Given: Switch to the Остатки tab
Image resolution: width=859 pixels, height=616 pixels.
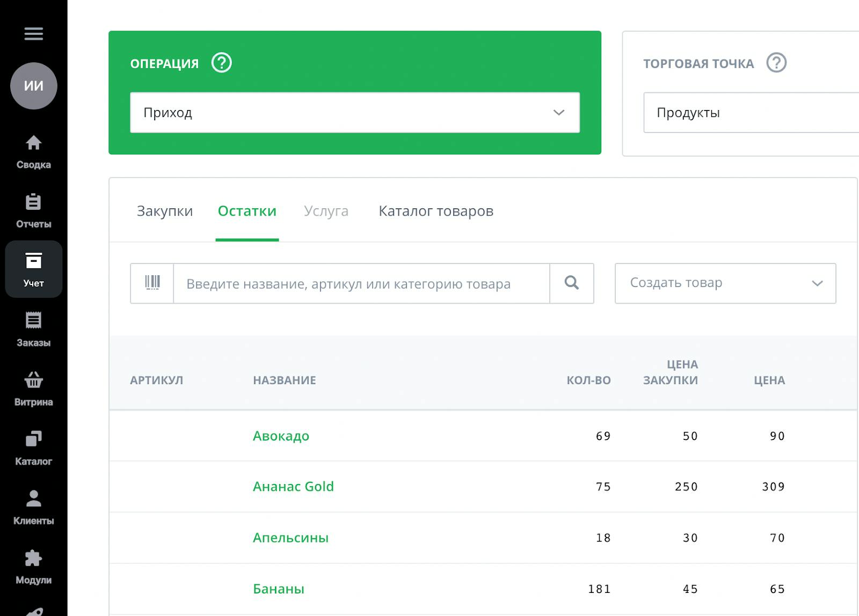Looking at the screenshot, I should (x=247, y=211).
